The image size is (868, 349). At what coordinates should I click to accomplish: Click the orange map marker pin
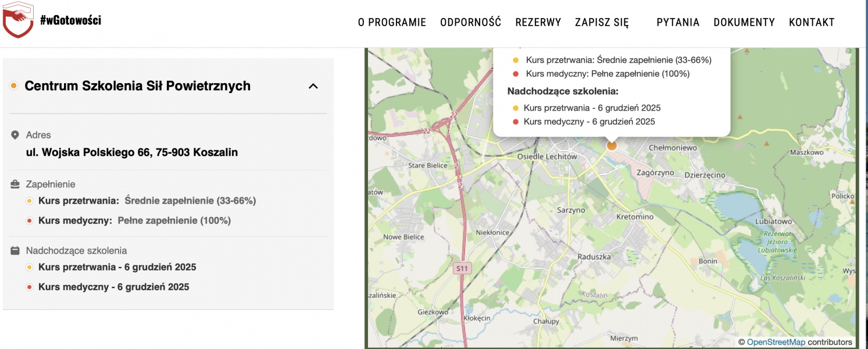(x=611, y=145)
